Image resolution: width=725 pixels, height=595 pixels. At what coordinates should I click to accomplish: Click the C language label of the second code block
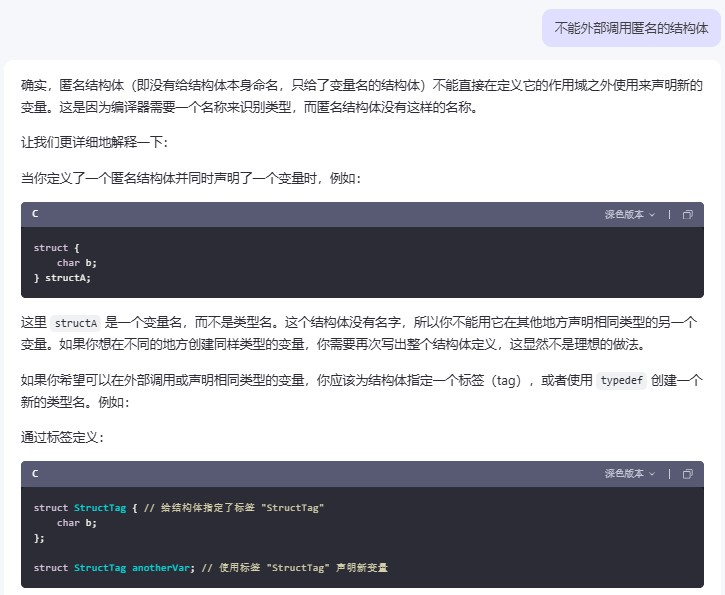click(35, 473)
